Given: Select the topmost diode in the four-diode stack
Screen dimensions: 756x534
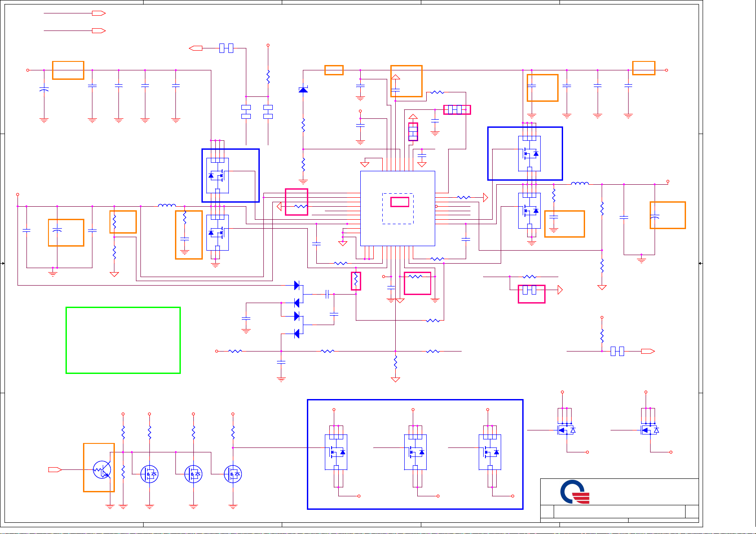Looking at the screenshot, I should coord(297,285).
